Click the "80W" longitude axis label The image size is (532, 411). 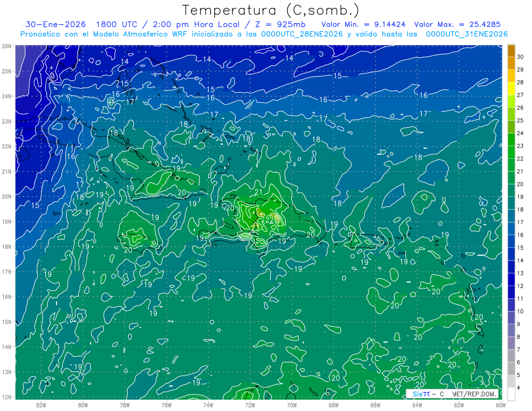point(83,405)
